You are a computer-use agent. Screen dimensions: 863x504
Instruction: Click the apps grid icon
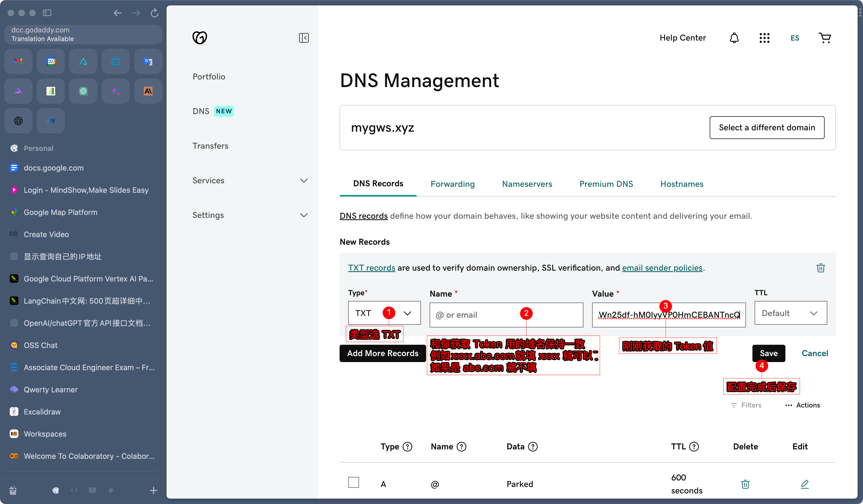pos(764,38)
